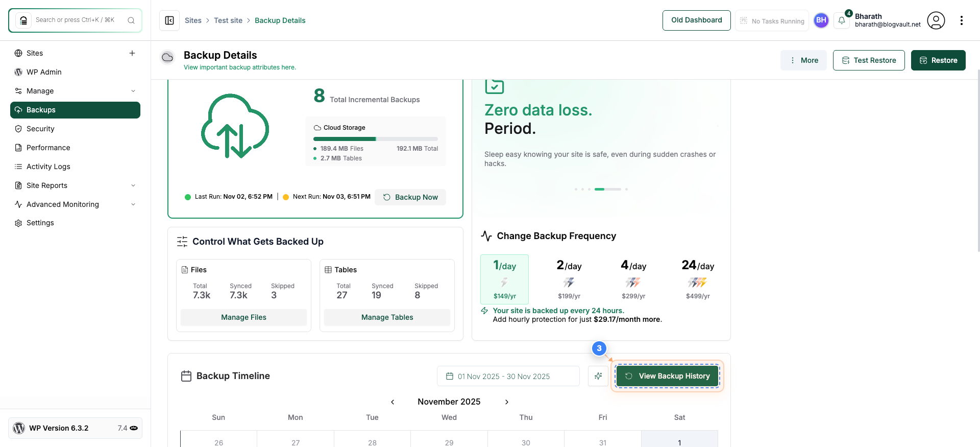Open Activity Logs in the sidebar
Viewport: 980px width, 447px height.
75,167
